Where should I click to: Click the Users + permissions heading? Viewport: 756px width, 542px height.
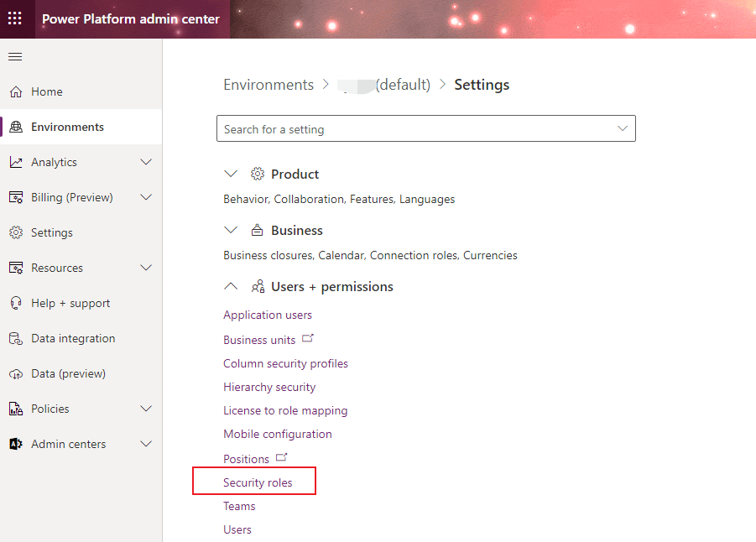332,287
